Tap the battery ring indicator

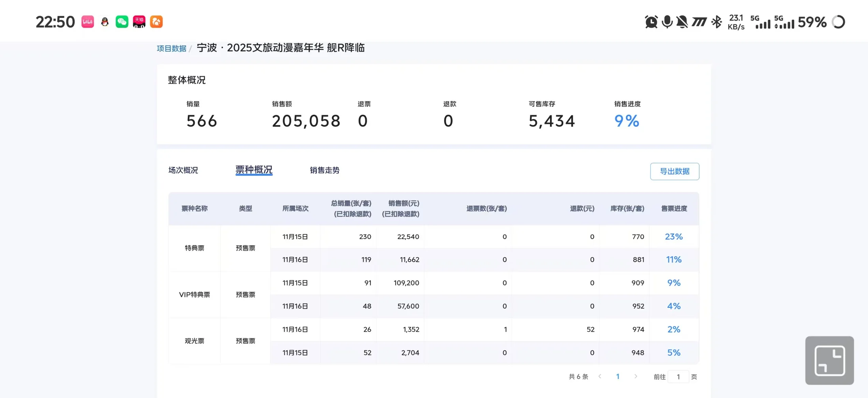(838, 22)
